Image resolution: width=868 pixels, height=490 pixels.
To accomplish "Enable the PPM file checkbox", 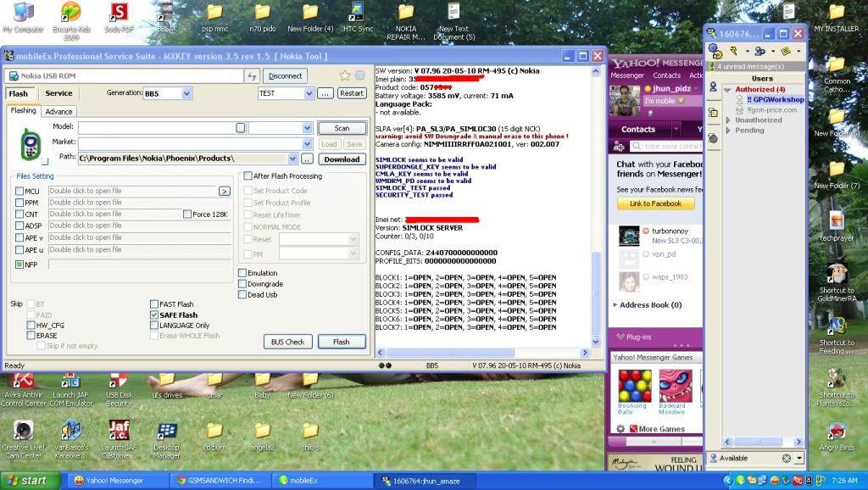I will pos(19,203).
